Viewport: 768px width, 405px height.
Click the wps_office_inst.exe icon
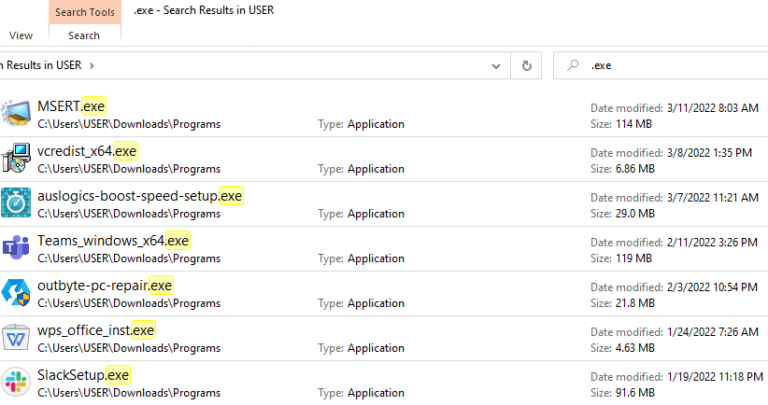(15, 339)
